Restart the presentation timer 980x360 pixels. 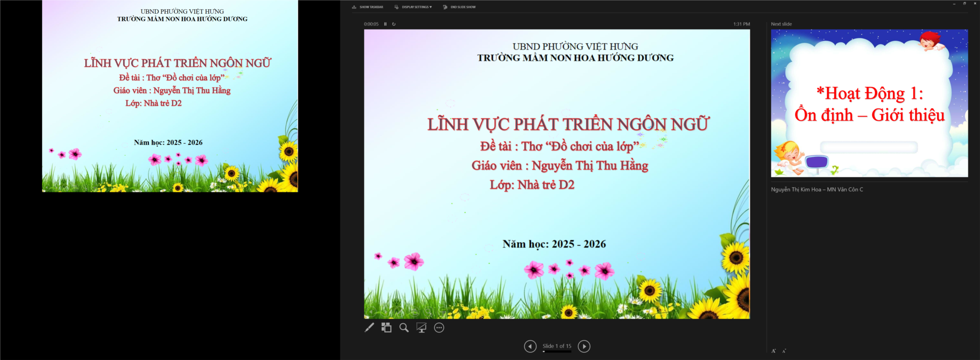click(x=394, y=24)
